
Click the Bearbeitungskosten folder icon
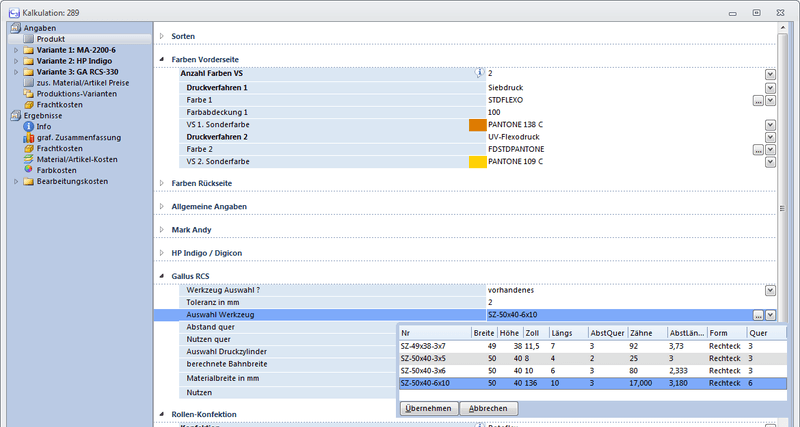(x=29, y=181)
